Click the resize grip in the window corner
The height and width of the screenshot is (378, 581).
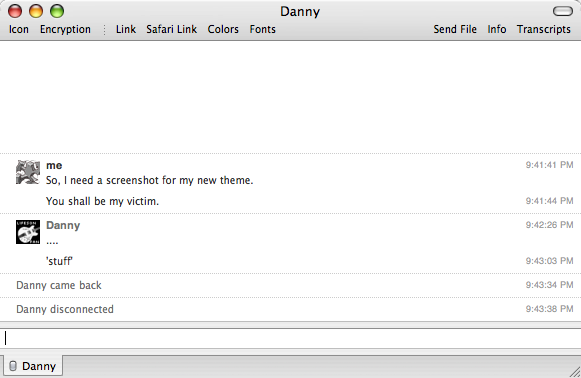click(x=575, y=372)
